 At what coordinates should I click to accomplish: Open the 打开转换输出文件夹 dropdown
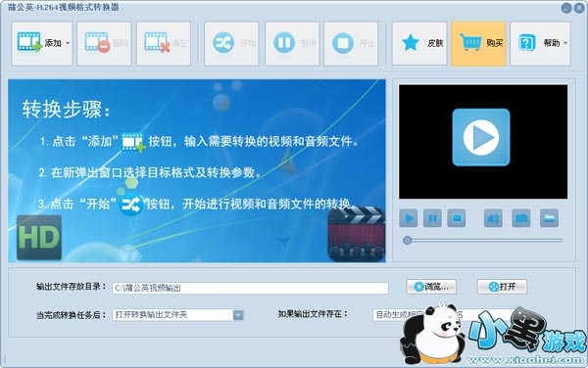(178, 315)
